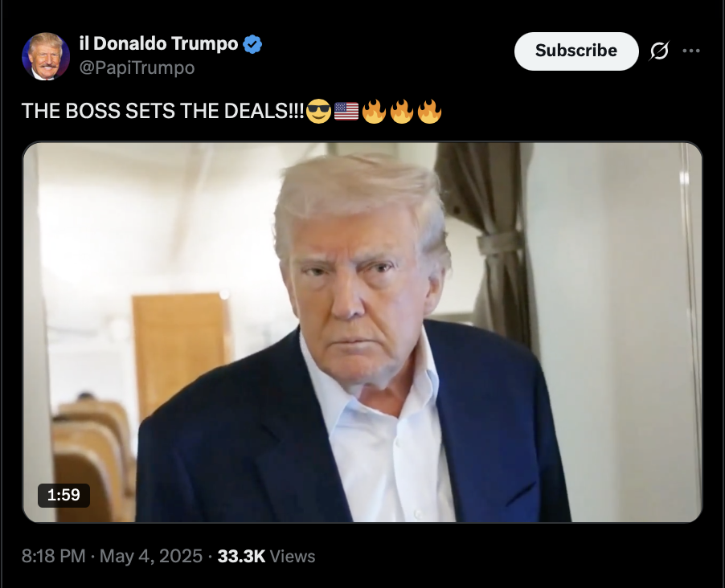This screenshot has height=588, width=725.
Task: Click the 1:59 video duration badge
Action: [63, 495]
